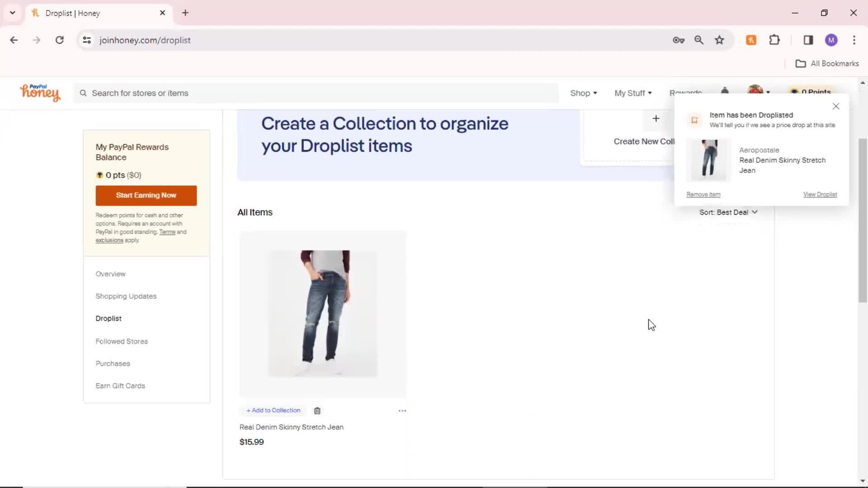The width and height of the screenshot is (868, 488).
Task: Reload the Droplist page
Action: pos(59,40)
